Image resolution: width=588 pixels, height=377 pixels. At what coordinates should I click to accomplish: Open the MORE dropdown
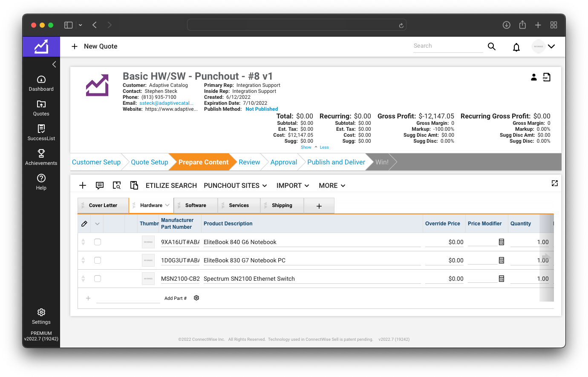(332, 186)
